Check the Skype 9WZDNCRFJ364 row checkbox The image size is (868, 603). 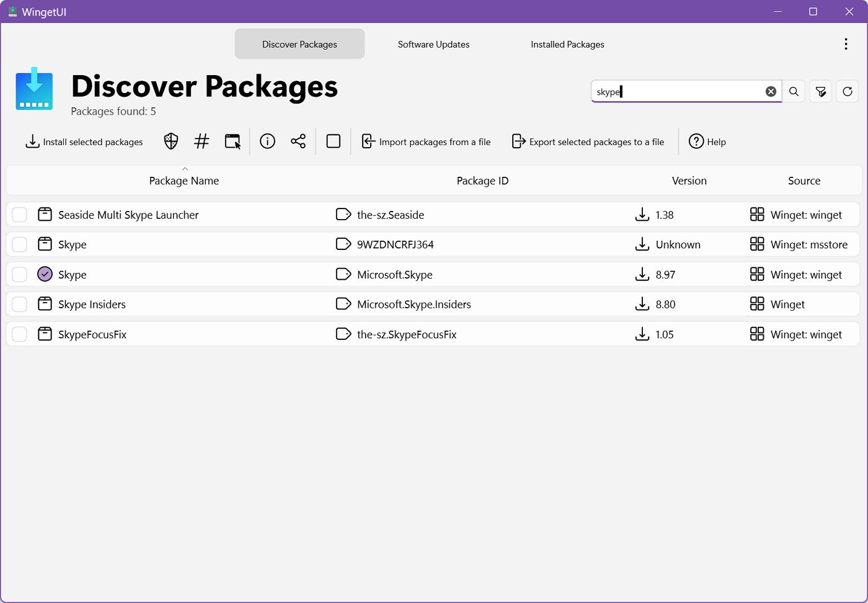pos(20,244)
